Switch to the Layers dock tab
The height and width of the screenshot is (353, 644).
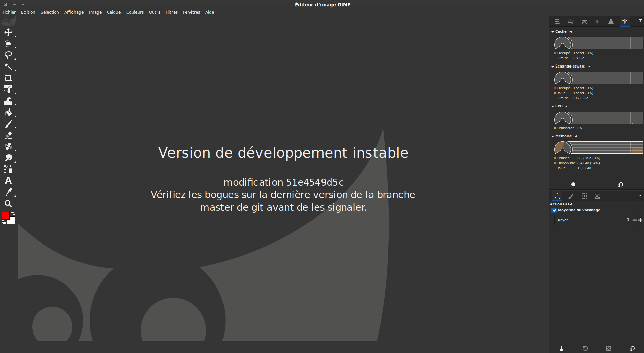tap(557, 22)
